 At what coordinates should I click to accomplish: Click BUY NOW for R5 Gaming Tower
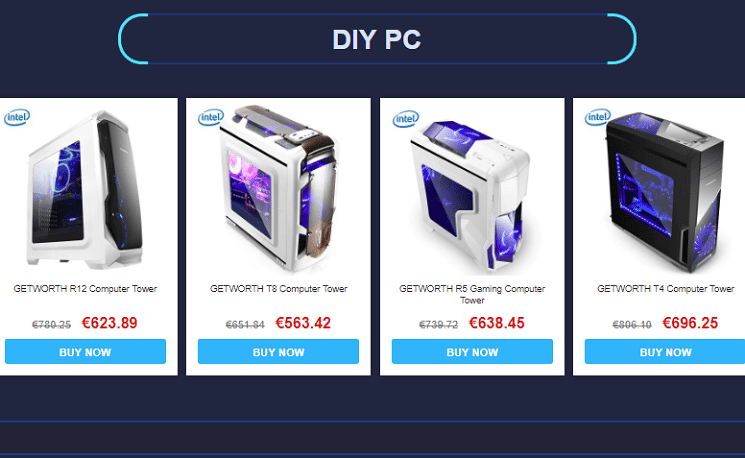coord(472,352)
